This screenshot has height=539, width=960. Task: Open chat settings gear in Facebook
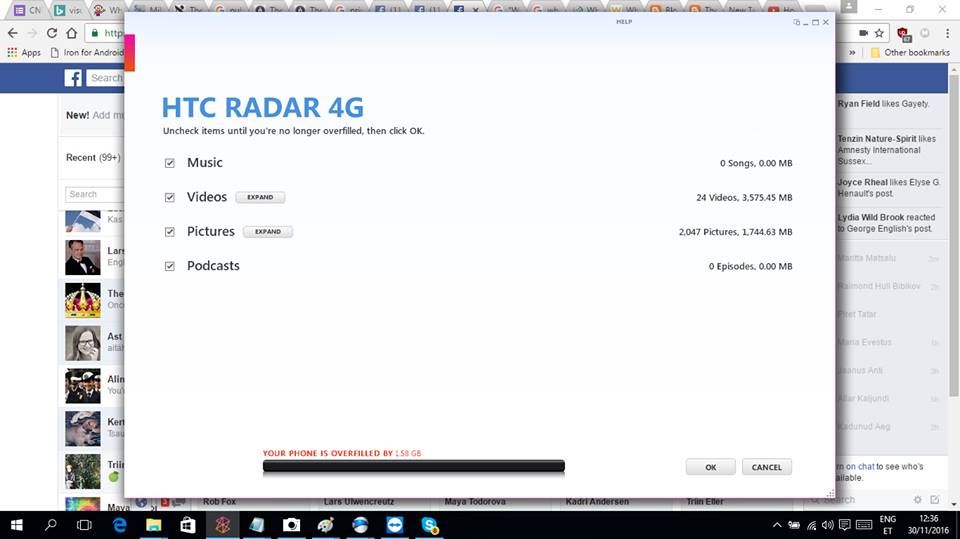[917, 500]
